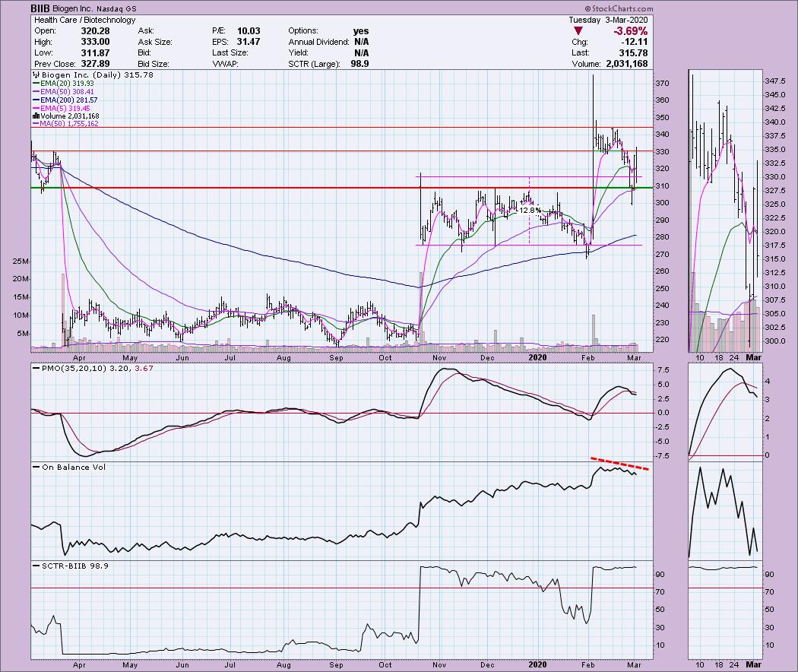Click the Chg value -12.11

point(635,43)
